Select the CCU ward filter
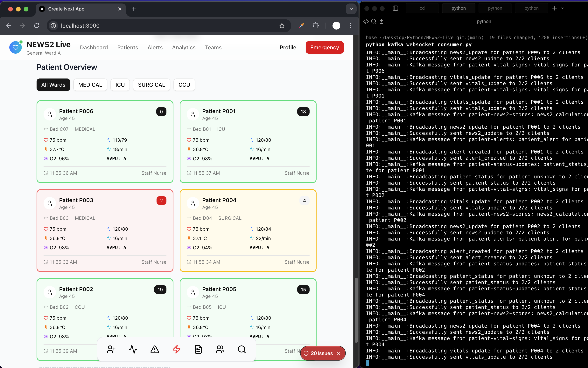 [184, 85]
